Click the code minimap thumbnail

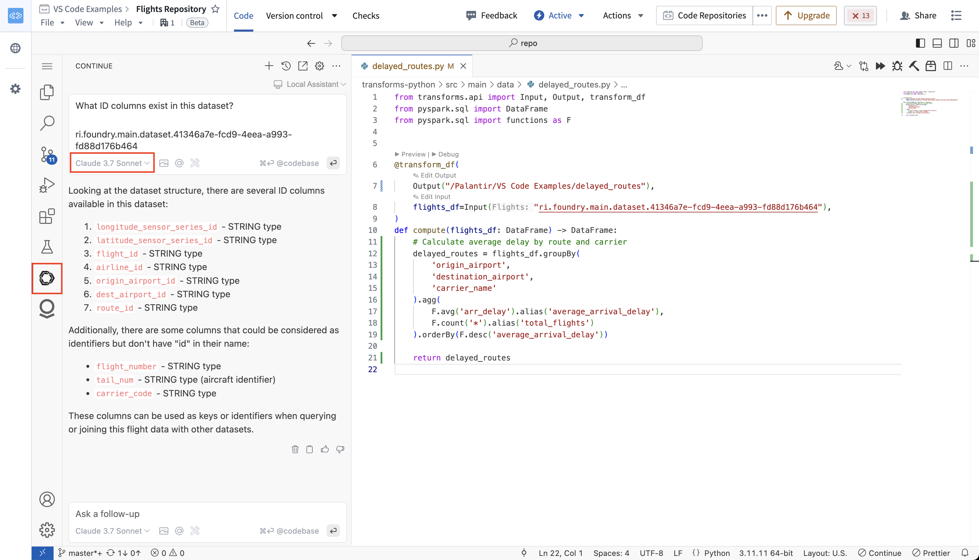click(930, 103)
